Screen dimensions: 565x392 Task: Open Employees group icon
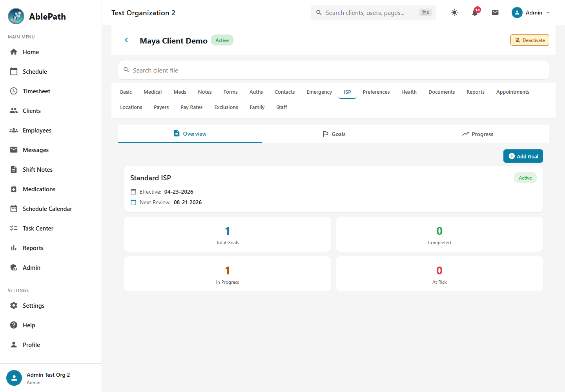pyautogui.click(x=14, y=130)
